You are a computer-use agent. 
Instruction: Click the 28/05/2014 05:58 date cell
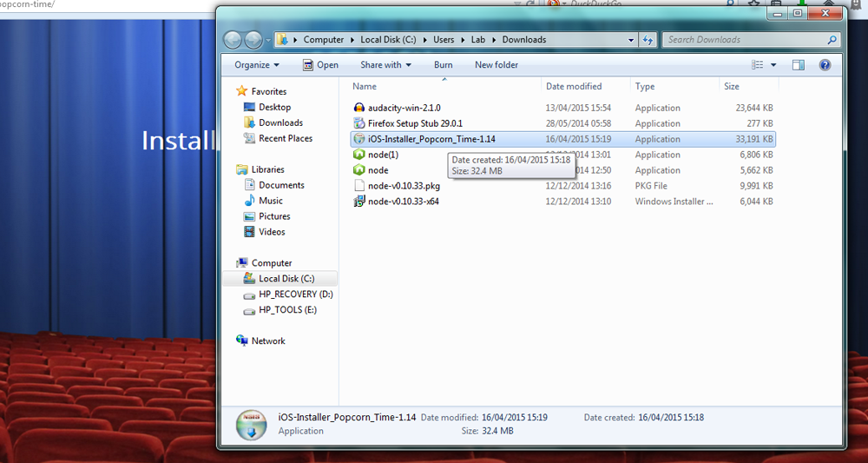click(578, 123)
